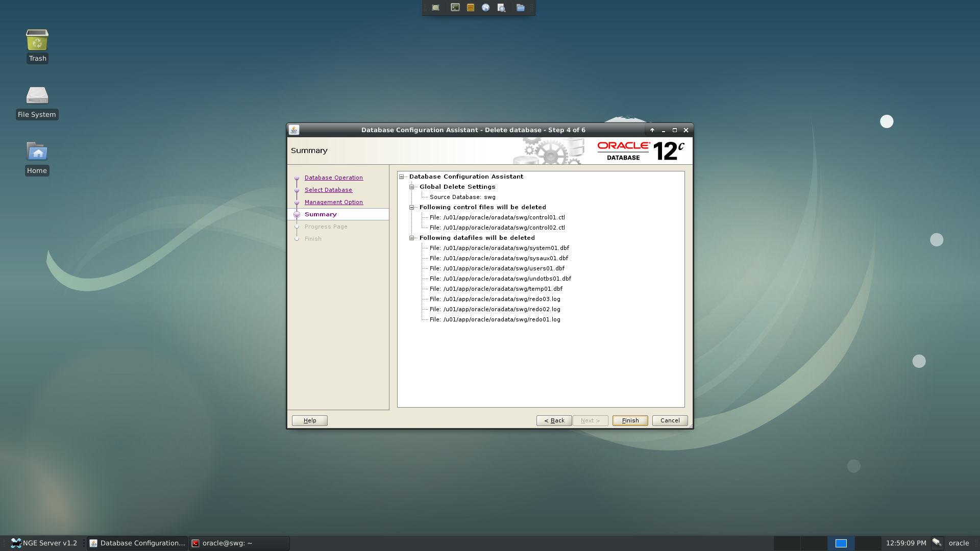Image resolution: width=980 pixels, height=551 pixels.
Task: Open the File System desktop icon
Action: click(37, 103)
